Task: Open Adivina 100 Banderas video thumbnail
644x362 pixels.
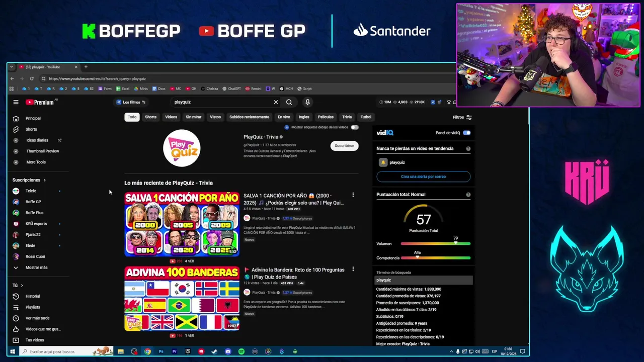Action: (x=182, y=299)
